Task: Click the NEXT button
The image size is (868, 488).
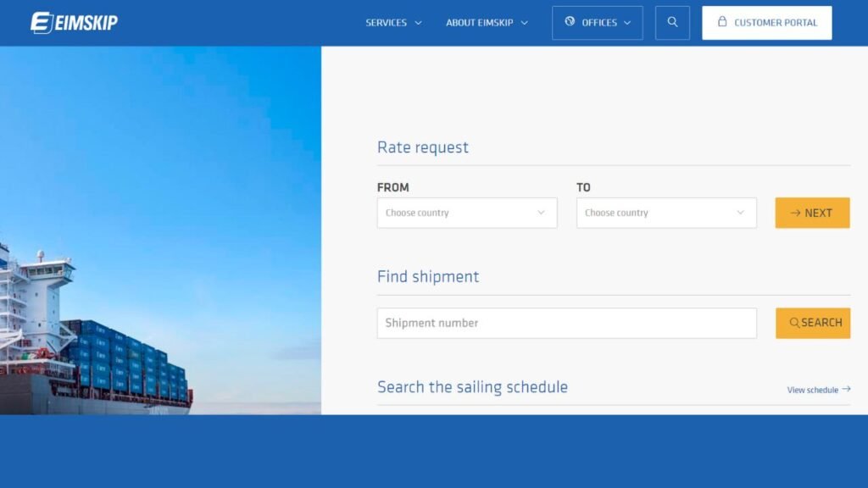Action: (x=812, y=213)
